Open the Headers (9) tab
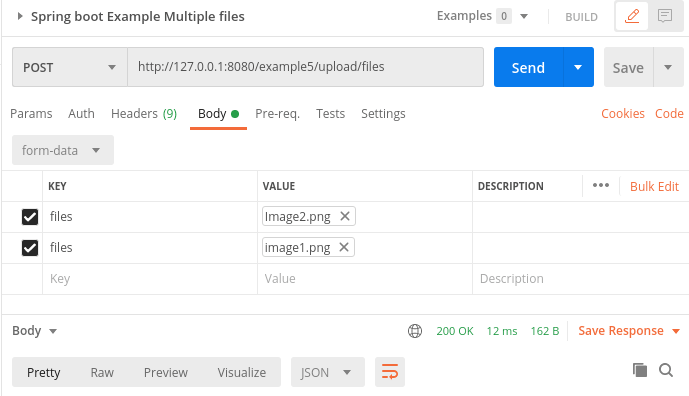This screenshot has height=396, width=689. [x=144, y=114]
